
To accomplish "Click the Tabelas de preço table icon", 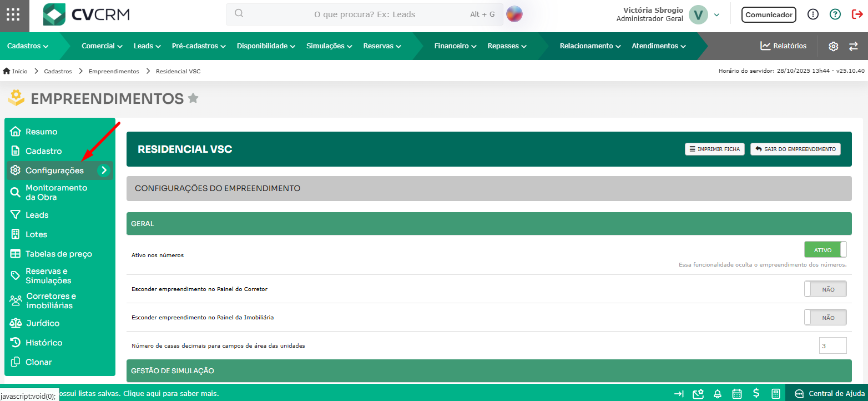I will (x=16, y=254).
